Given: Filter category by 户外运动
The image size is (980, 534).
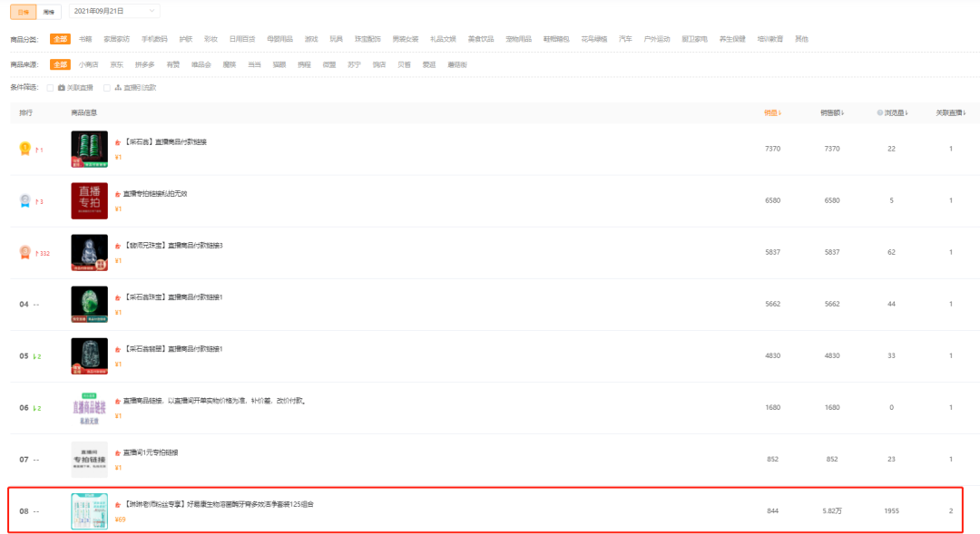Looking at the screenshot, I should click(x=657, y=39).
